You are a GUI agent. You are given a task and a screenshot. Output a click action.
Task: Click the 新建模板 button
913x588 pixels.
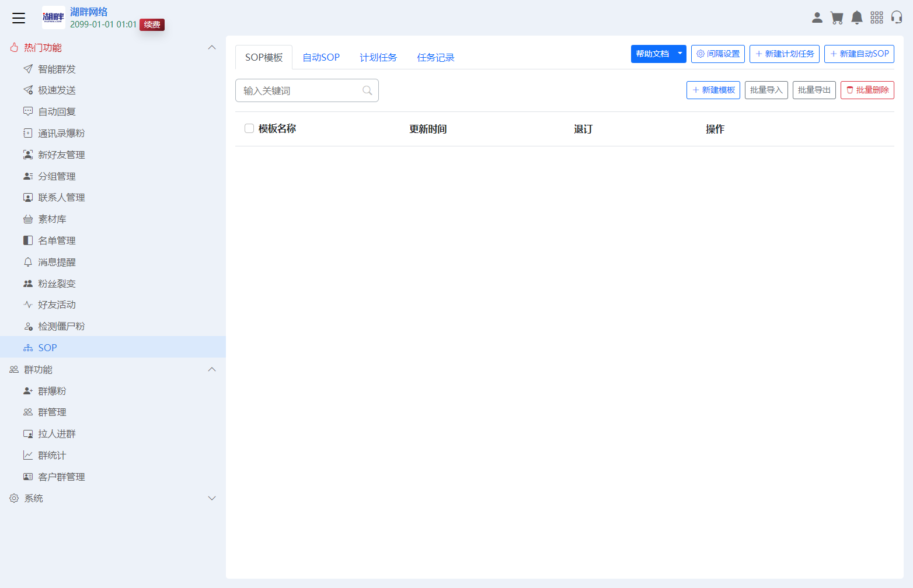713,90
